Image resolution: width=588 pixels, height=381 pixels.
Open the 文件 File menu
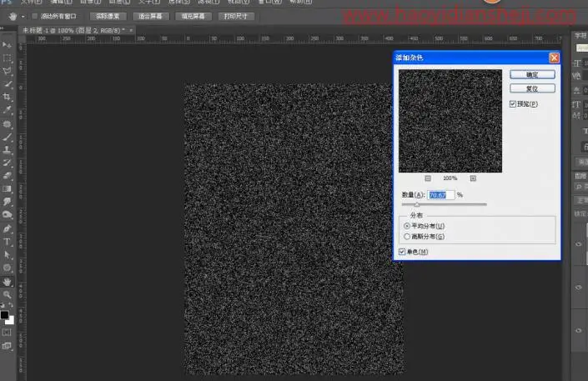(31, 2)
